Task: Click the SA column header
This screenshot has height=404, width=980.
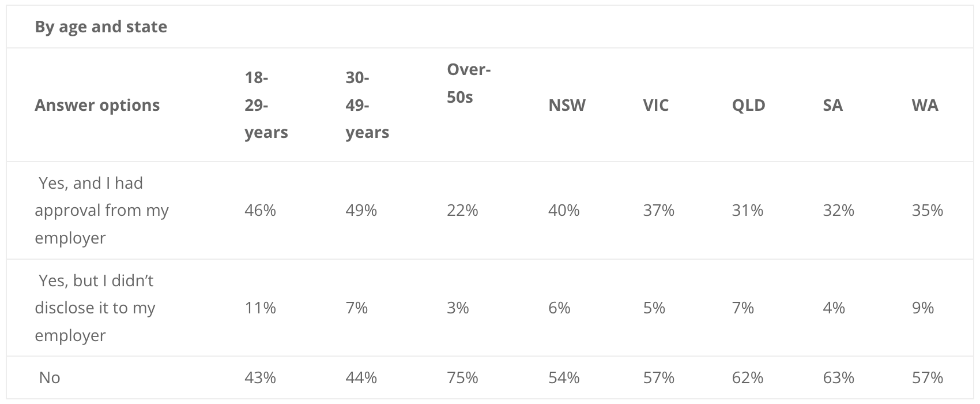Action: click(832, 105)
